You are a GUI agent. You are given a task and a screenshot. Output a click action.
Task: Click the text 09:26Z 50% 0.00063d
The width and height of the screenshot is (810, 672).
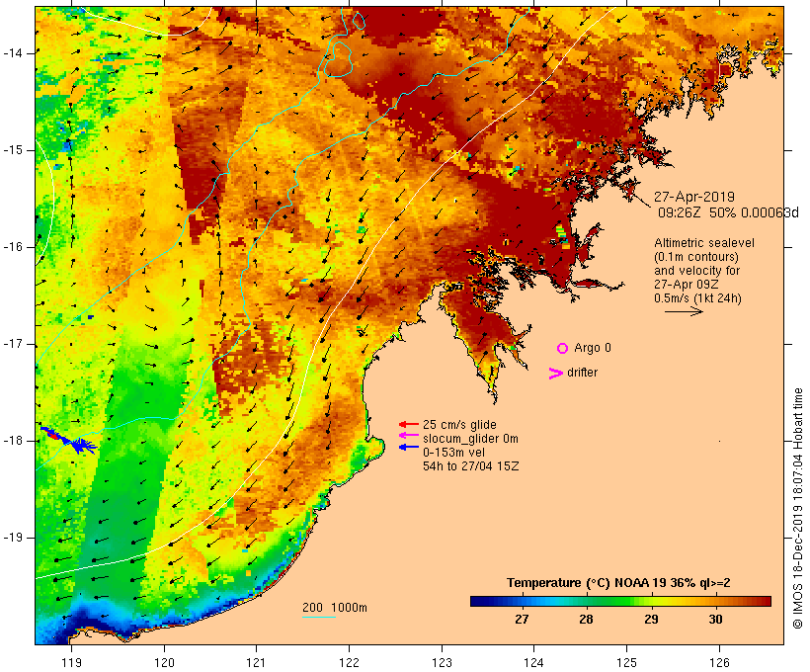point(728,212)
